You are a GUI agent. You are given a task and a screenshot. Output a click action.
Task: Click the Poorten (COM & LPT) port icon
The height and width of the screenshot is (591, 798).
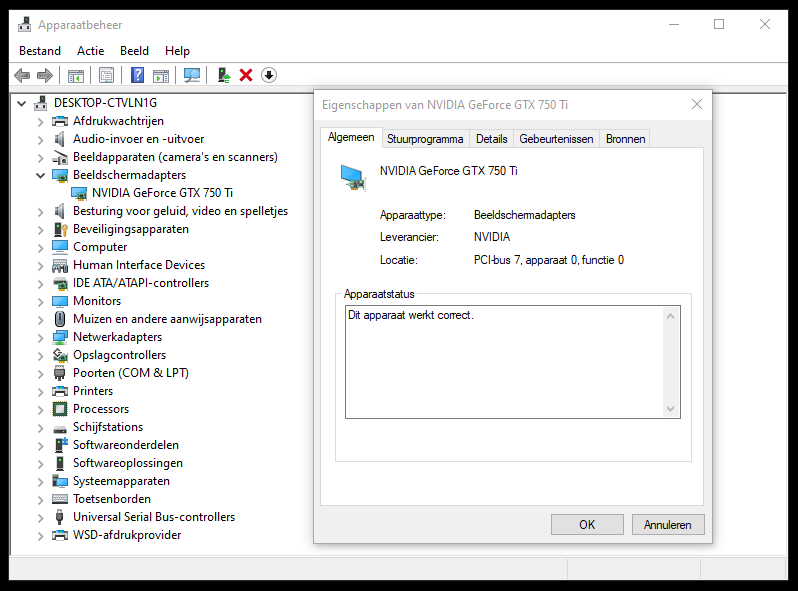coord(60,373)
